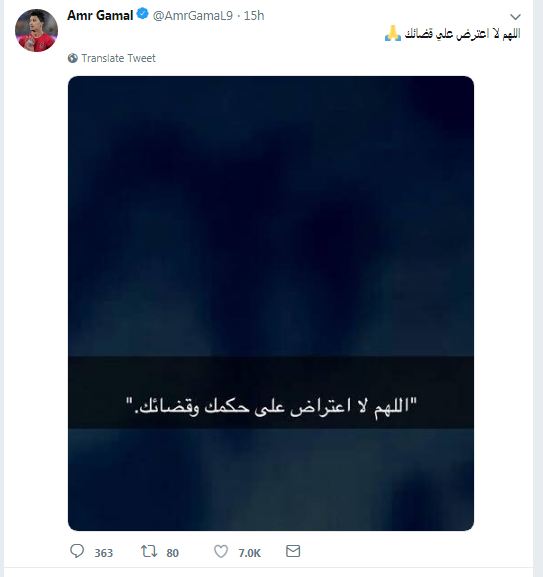Open the @AmrGamaL9 handle
Image resolution: width=543 pixels, height=577 pixels.
pos(193,15)
